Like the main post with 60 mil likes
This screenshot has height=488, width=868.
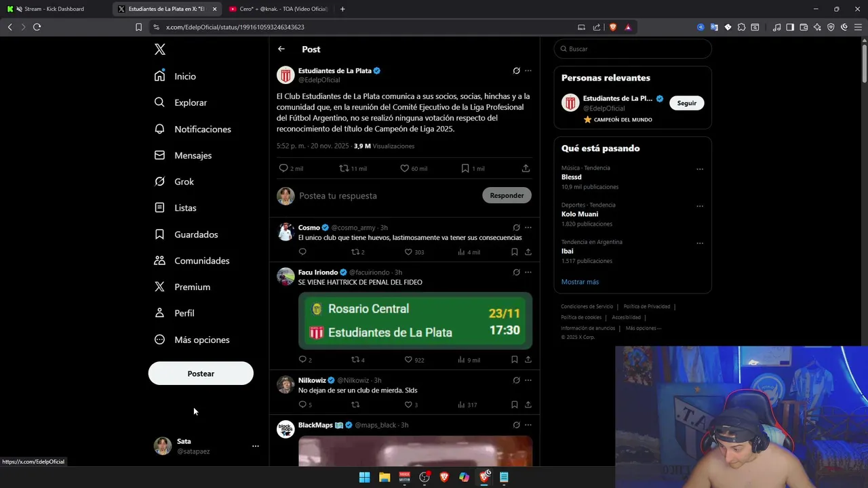coord(404,168)
